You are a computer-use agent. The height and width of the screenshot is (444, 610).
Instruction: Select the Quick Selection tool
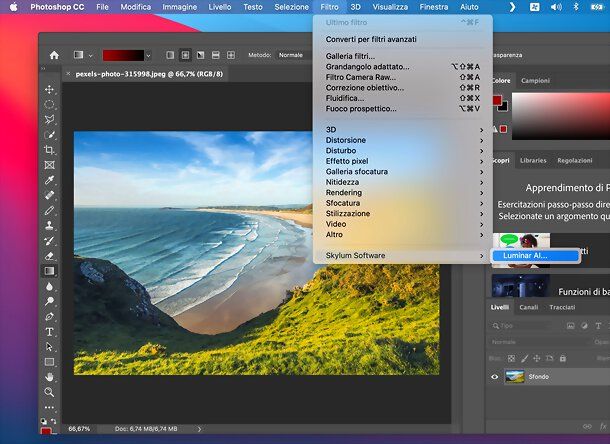coord(49,135)
